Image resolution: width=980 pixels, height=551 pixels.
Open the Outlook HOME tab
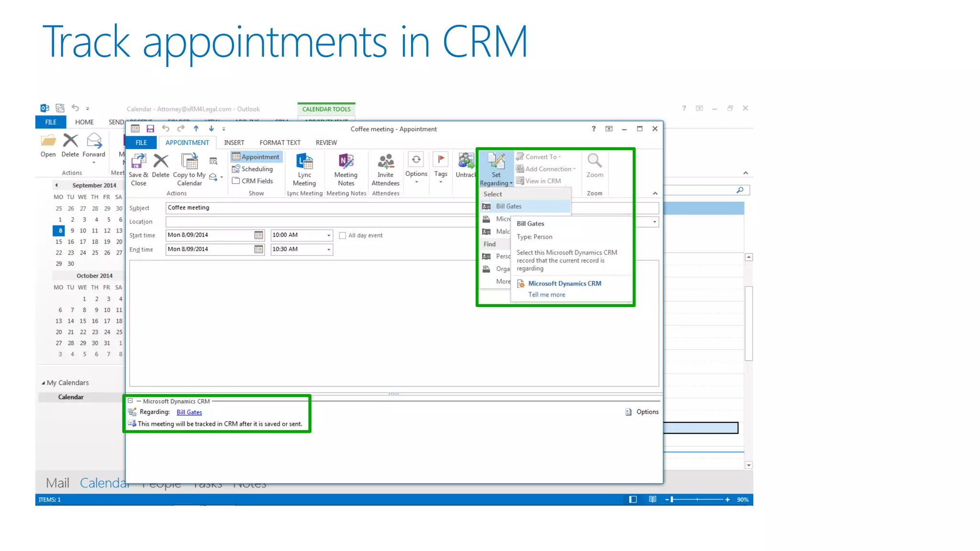84,122
